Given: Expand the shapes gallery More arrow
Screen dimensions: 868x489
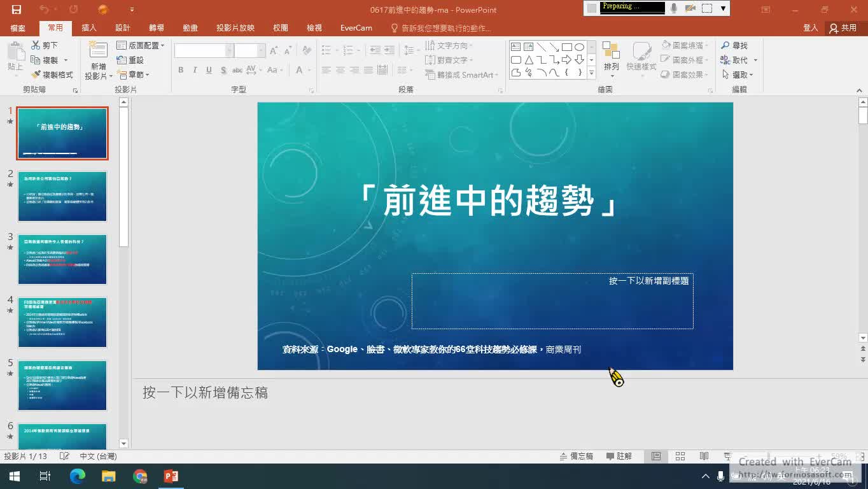Looking at the screenshot, I should point(591,73).
